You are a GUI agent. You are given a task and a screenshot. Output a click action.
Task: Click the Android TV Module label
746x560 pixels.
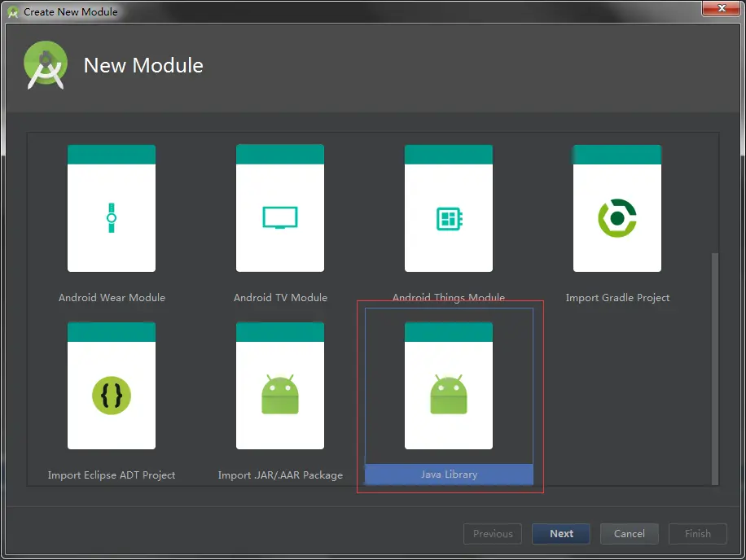coord(280,298)
